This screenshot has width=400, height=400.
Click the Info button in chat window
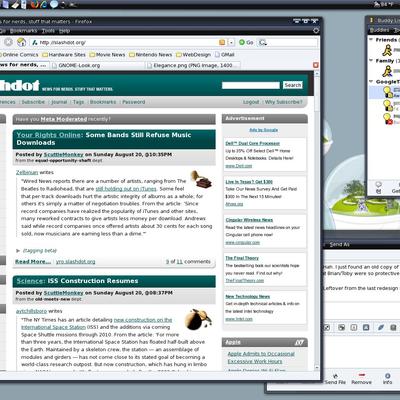click(x=387, y=379)
